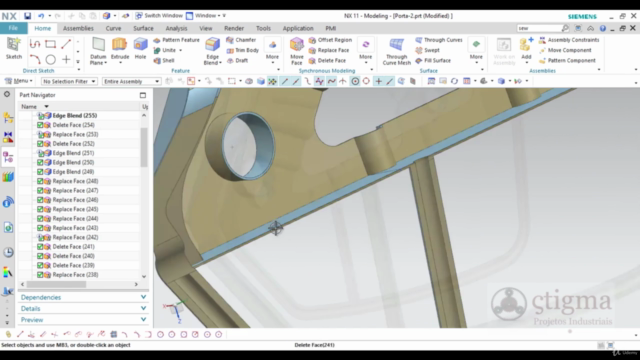
Task: Toggle checkbox for Delete Face (254)
Action: coord(40,125)
